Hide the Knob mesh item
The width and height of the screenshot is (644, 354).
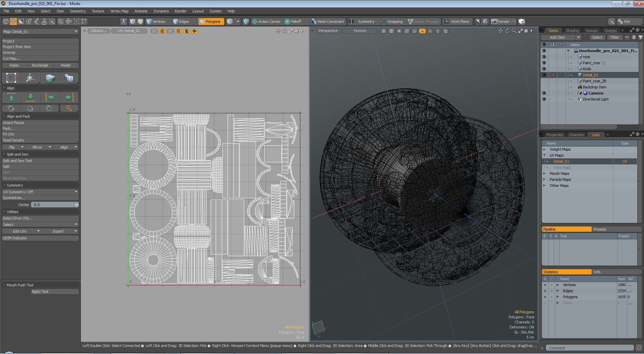click(x=544, y=69)
